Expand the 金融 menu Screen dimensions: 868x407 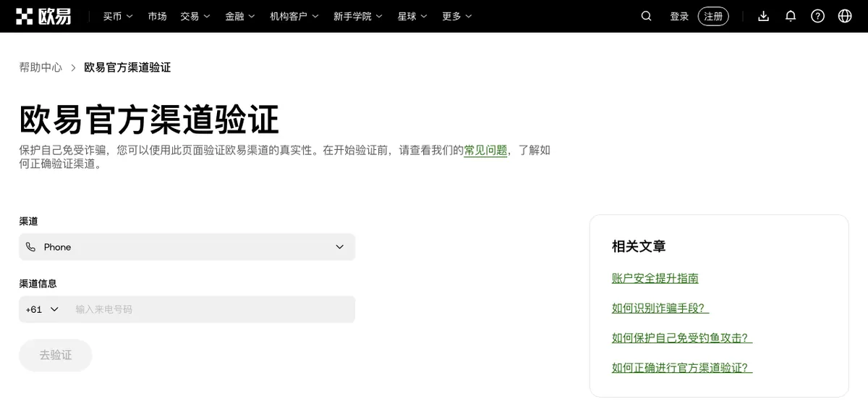[240, 16]
